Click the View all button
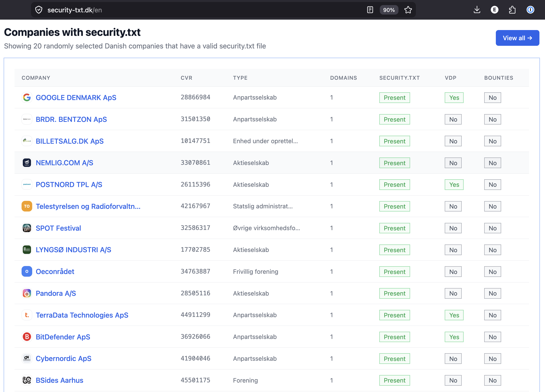 coord(517,38)
